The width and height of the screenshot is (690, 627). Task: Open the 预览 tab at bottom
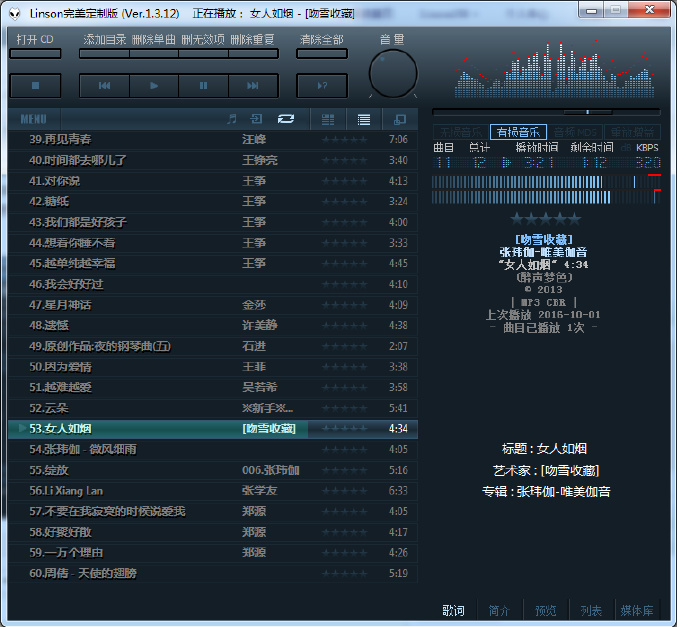click(546, 610)
